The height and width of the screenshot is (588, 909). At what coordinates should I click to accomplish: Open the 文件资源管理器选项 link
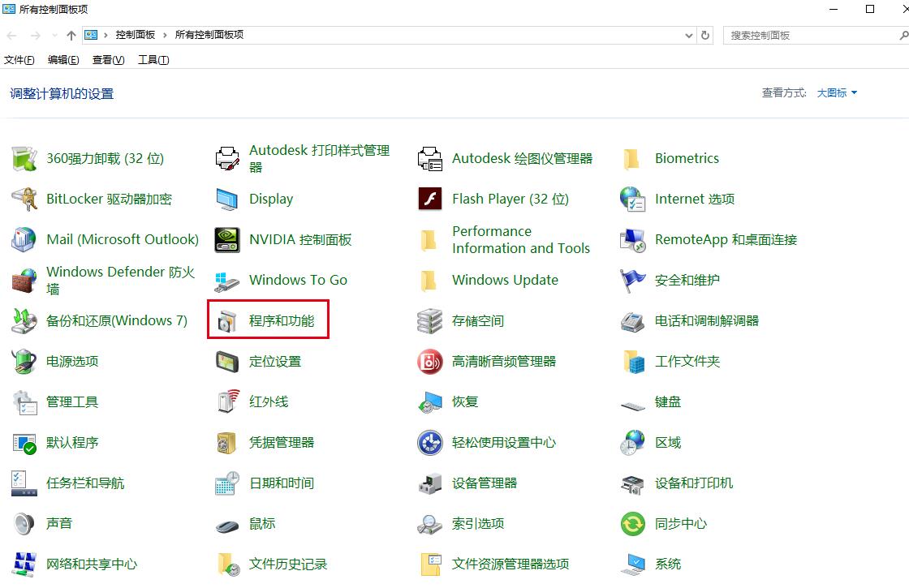511,564
